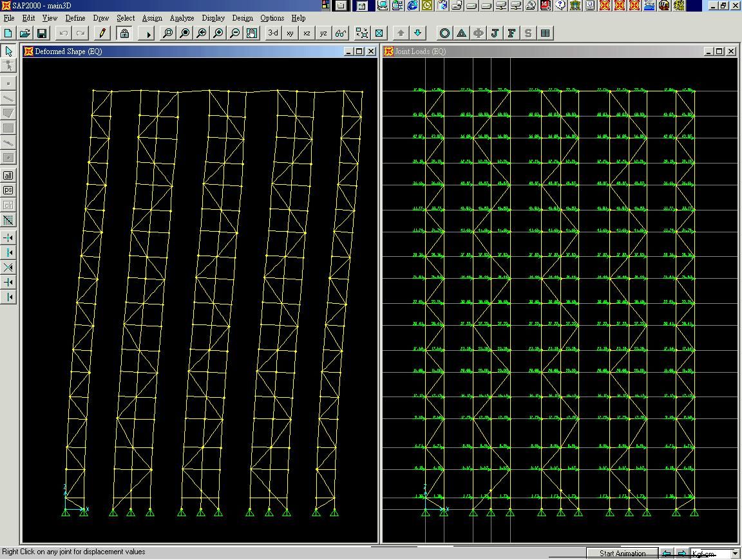Set view to the xz plane

point(307,33)
